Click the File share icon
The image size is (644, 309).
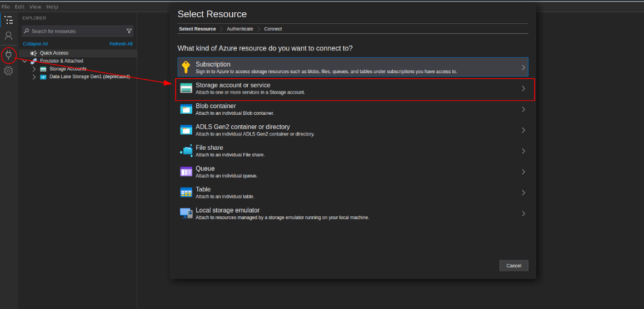pyautogui.click(x=186, y=151)
